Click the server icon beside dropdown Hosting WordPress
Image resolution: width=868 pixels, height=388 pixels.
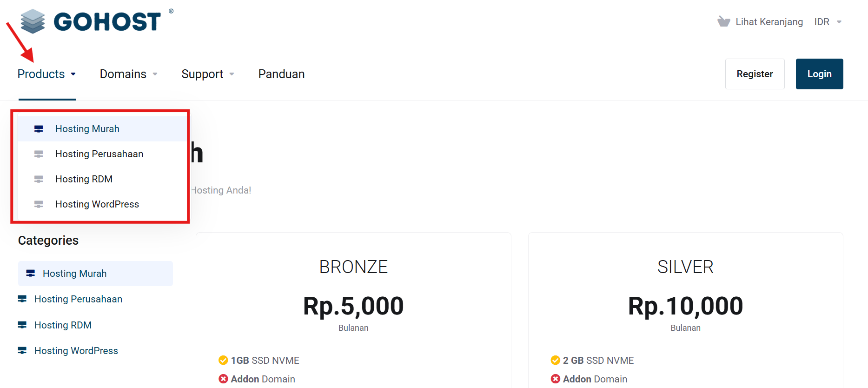tap(39, 204)
